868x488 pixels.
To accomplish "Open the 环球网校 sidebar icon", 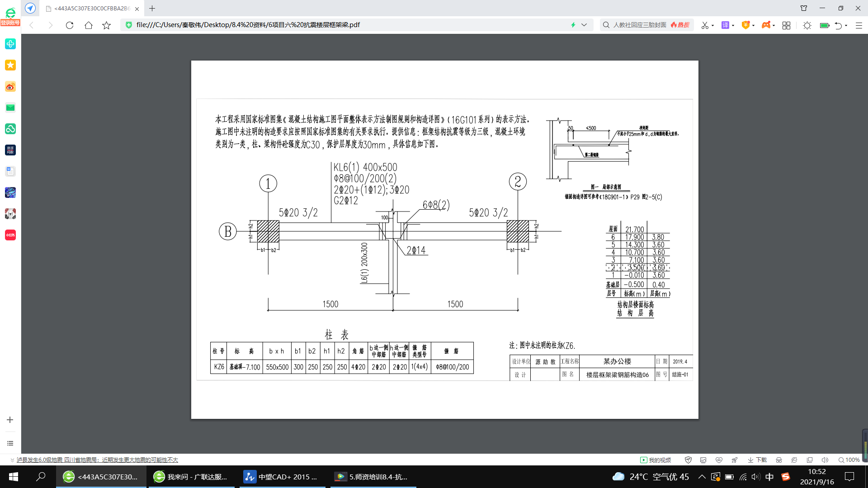I will click(x=10, y=150).
